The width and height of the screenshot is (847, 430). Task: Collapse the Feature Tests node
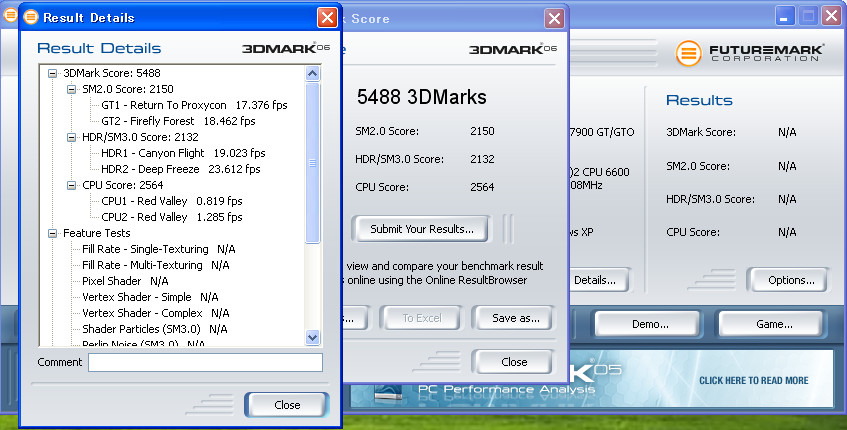point(53,233)
